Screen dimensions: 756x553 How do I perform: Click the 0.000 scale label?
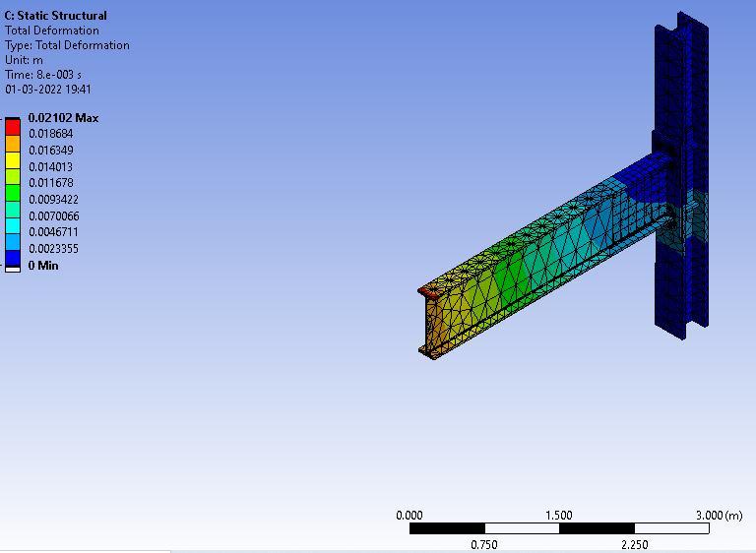(x=409, y=516)
